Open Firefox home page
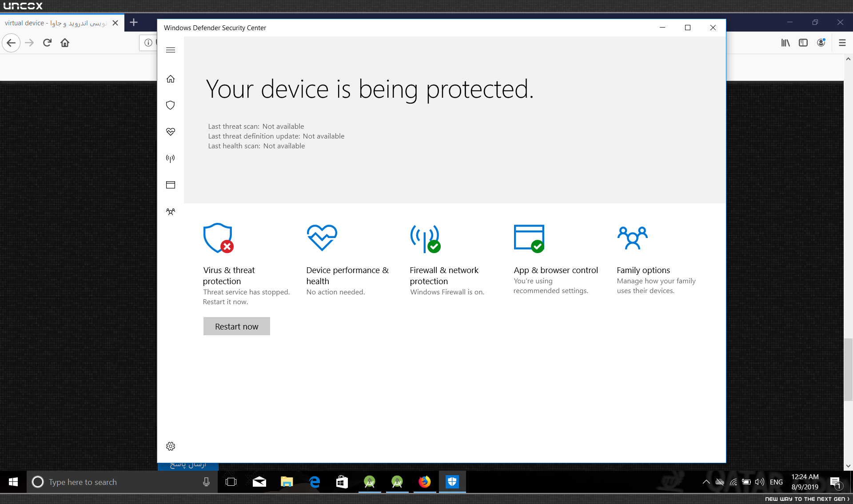This screenshot has width=853, height=504. (65, 43)
